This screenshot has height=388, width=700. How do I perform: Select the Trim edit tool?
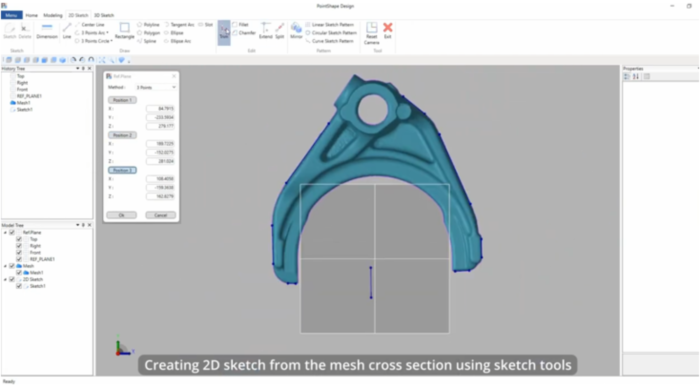[224, 32]
